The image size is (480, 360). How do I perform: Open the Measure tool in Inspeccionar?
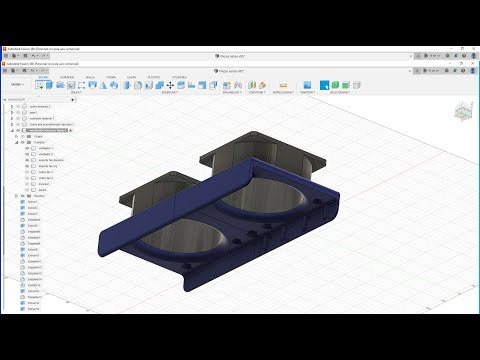tap(283, 85)
